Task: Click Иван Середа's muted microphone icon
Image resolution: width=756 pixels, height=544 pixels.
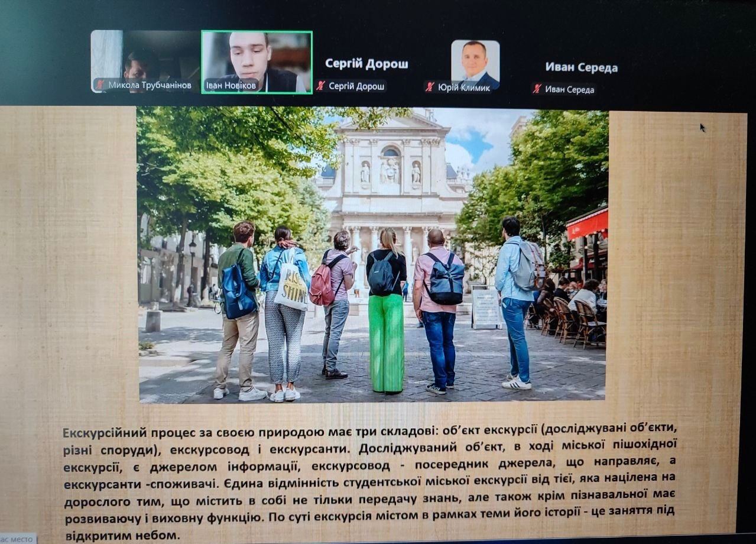Action: pyautogui.click(x=537, y=89)
